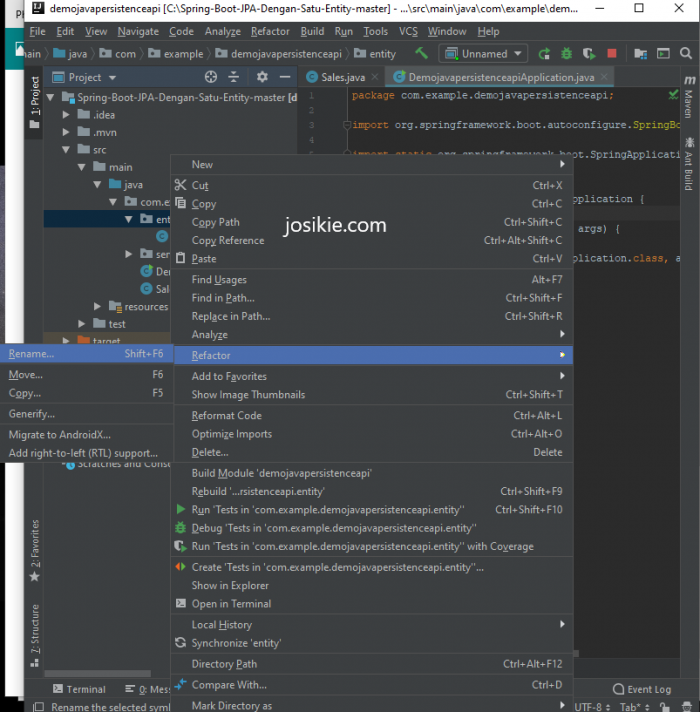Select Replace in Path...
700x712 pixels.
tap(372, 316)
